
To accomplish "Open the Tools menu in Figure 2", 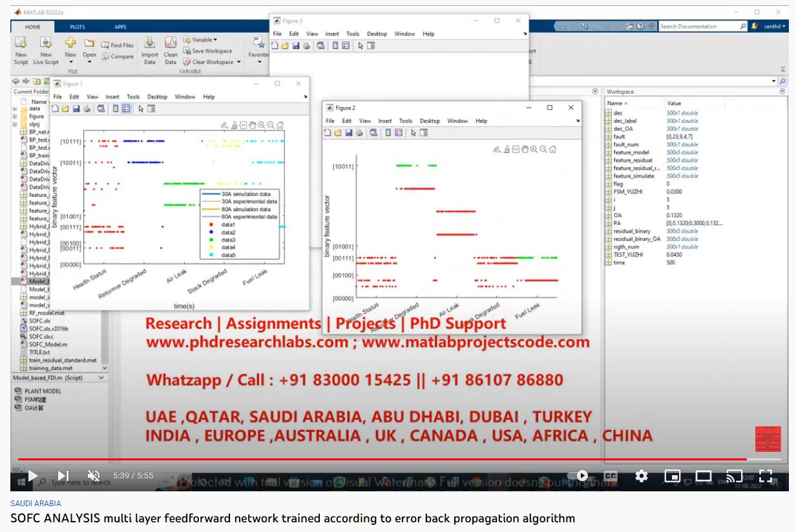I will tap(406, 121).
